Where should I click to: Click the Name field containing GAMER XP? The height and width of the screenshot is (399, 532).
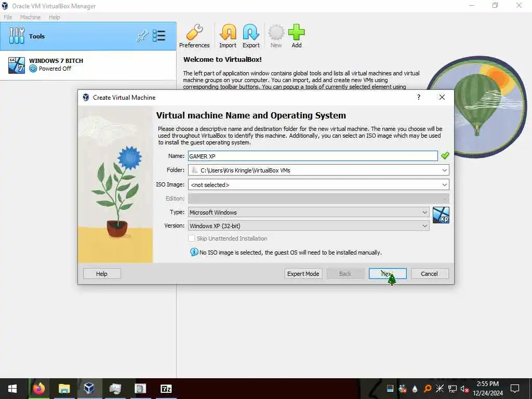313,156
